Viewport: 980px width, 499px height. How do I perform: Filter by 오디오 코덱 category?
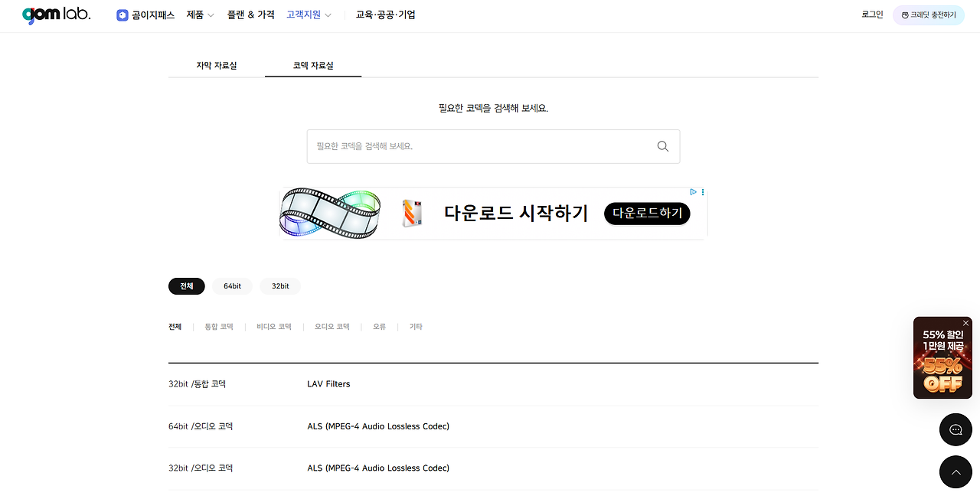[332, 327]
